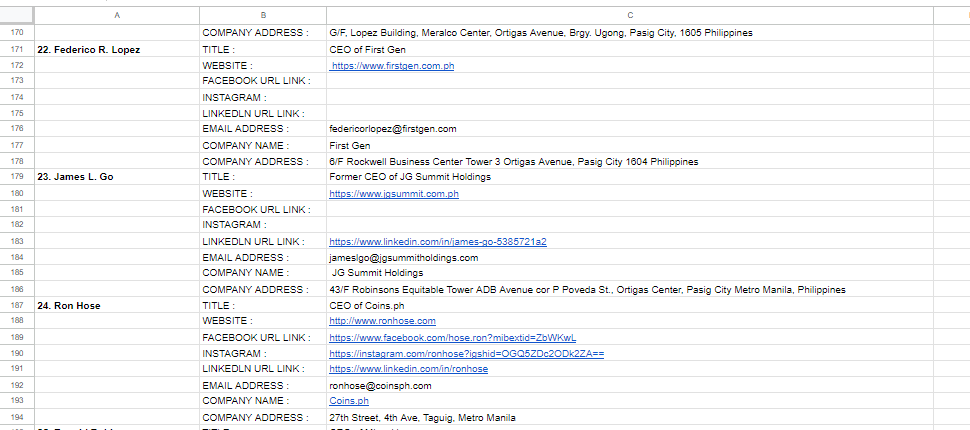Viewport: 970px width, 430px height.
Task: Select 'TITLE :' label in row 179
Action: 263,176
